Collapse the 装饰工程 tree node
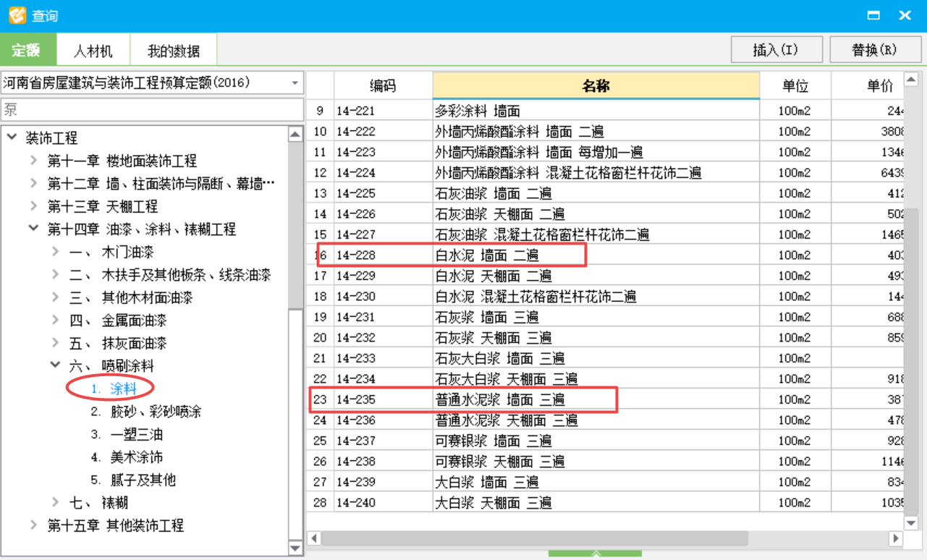Screen dimensions: 927x560 coord(12,137)
